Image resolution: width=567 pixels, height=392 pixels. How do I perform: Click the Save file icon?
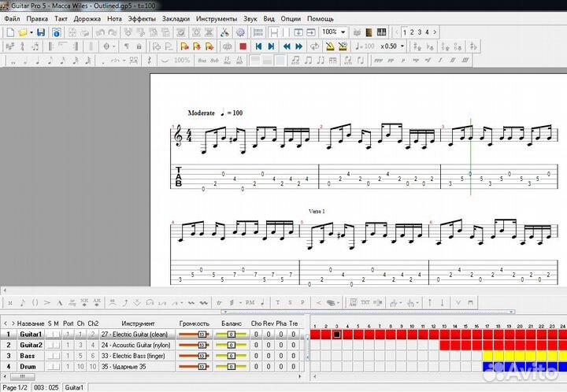click(40, 32)
